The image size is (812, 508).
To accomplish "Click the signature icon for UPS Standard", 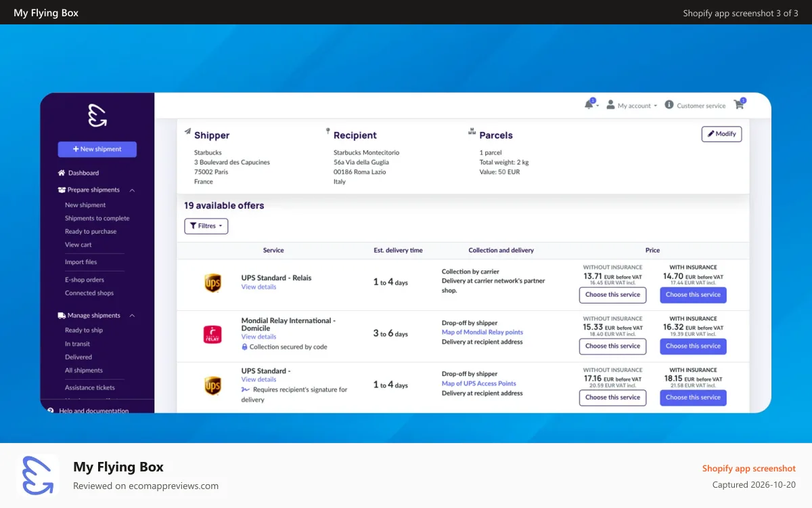I will (x=245, y=389).
